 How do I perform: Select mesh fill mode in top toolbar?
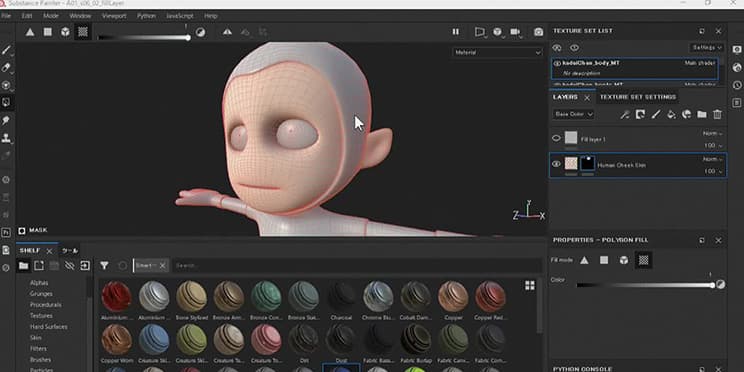click(65, 32)
